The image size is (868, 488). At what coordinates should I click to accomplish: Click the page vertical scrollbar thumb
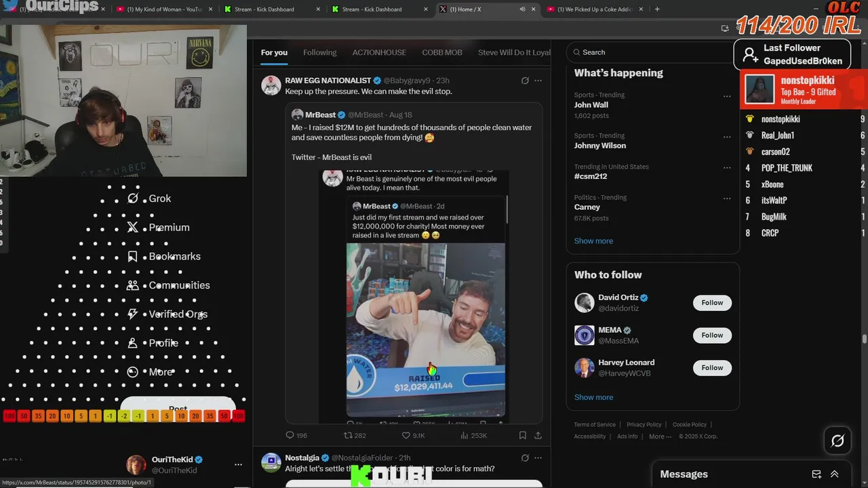(x=864, y=339)
